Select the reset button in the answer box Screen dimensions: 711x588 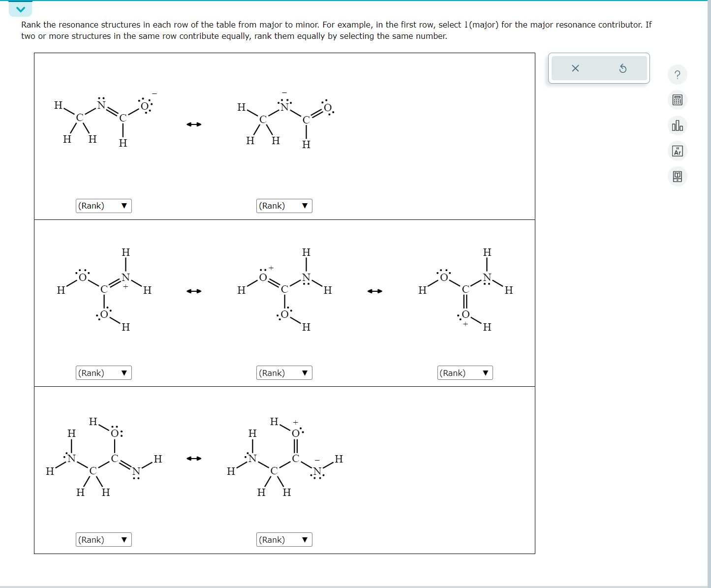pos(623,68)
